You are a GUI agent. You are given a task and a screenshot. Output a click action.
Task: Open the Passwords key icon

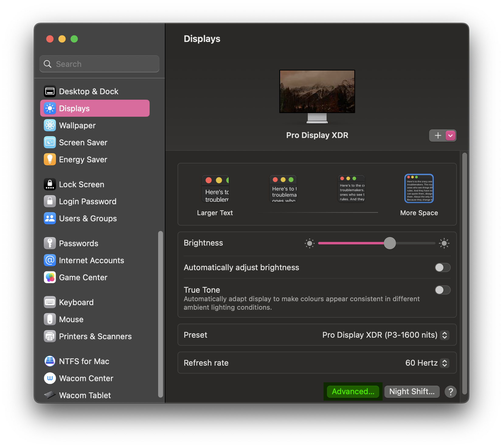click(50, 243)
